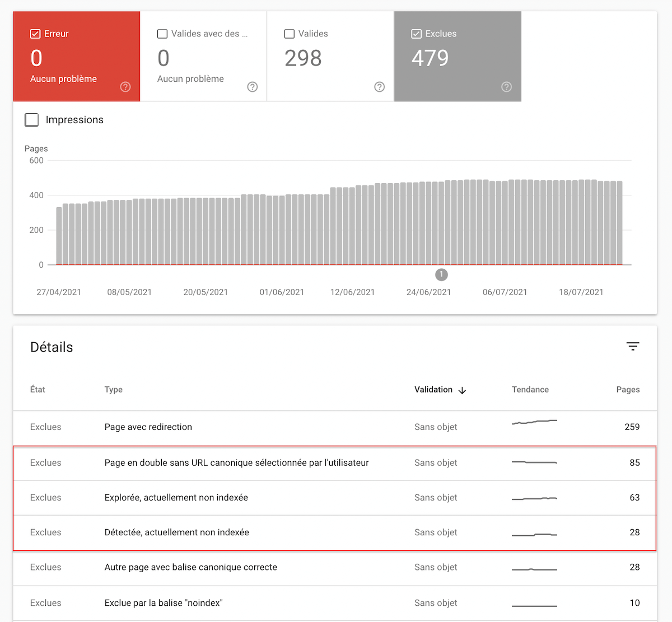
Task: Open the help tooltip on the Erreur card
Action: pos(125,87)
